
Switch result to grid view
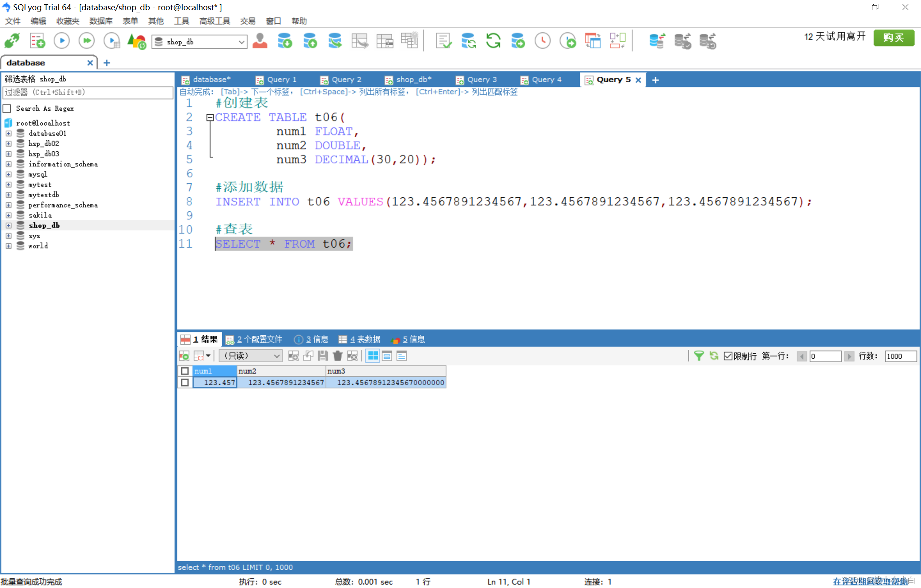pos(373,356)
